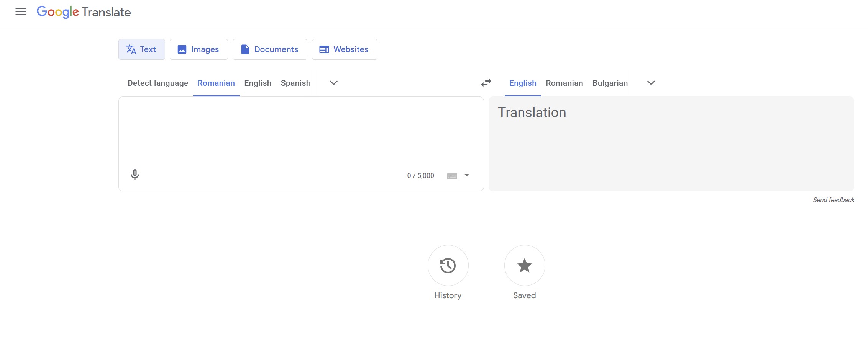Switch to Images translation mode

(199, 49)
